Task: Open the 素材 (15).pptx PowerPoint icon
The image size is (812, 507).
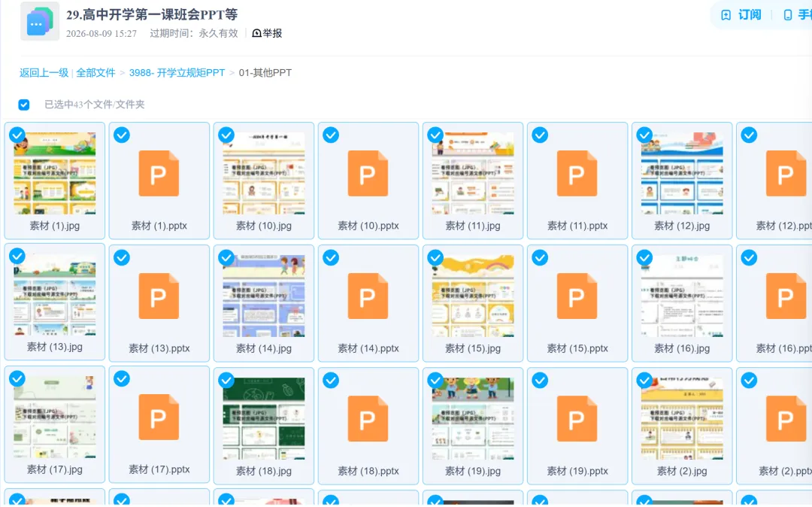Action: click(x=577, y=296)
